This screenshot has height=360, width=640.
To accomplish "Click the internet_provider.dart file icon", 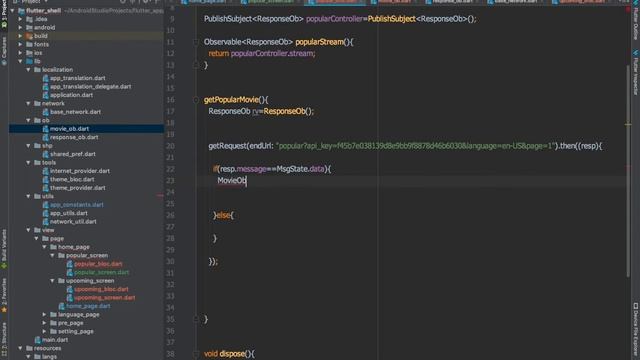I will click(x=45, y=171).
